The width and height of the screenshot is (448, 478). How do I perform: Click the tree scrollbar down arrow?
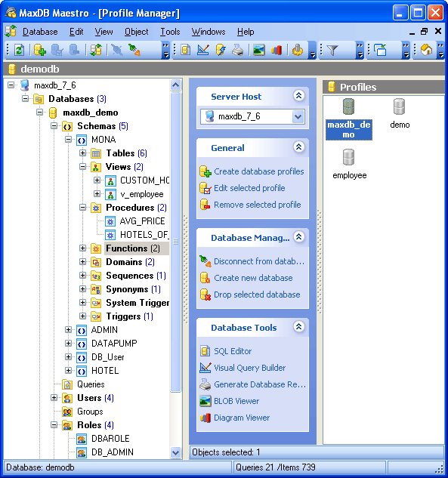point(176,452)
